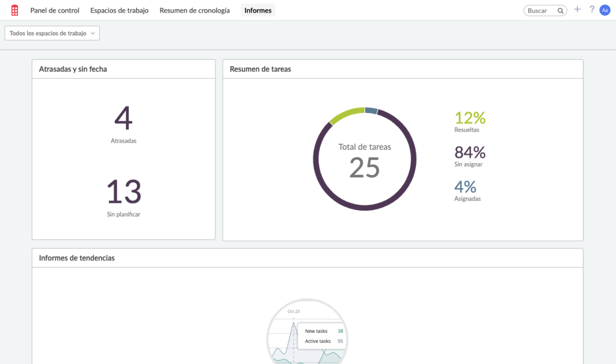Click the Total de tareas donut center
This screenshot has height=364, width=616.
[365, 158]
